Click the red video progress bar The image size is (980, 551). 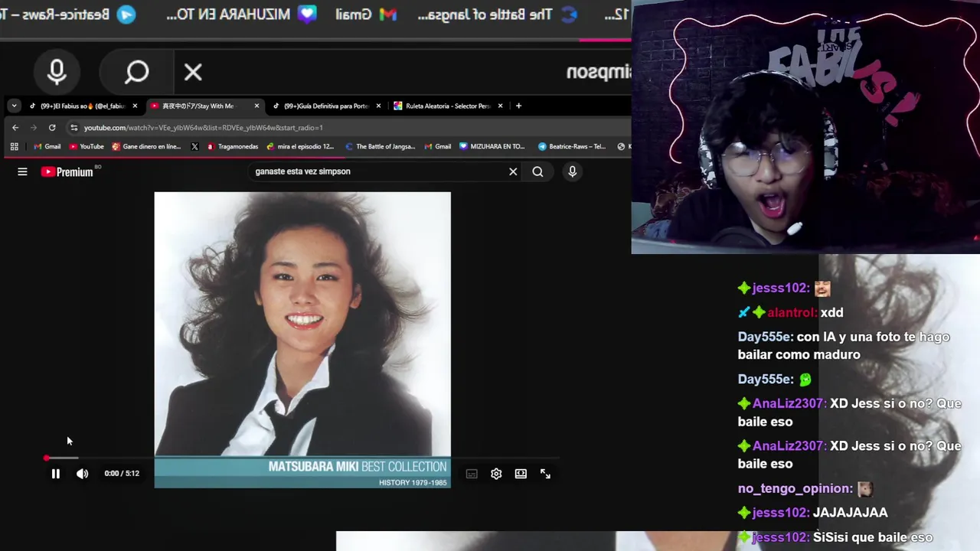click(x=302, y=458)
